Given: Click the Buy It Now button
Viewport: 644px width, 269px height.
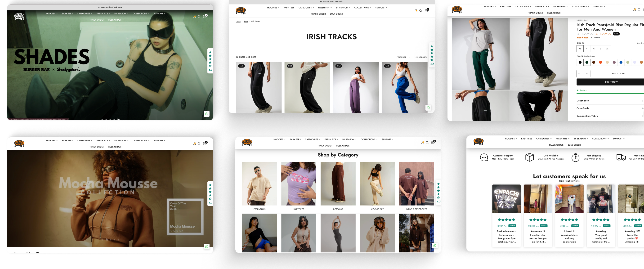Looking at the screenshot, I should [611, 82].
